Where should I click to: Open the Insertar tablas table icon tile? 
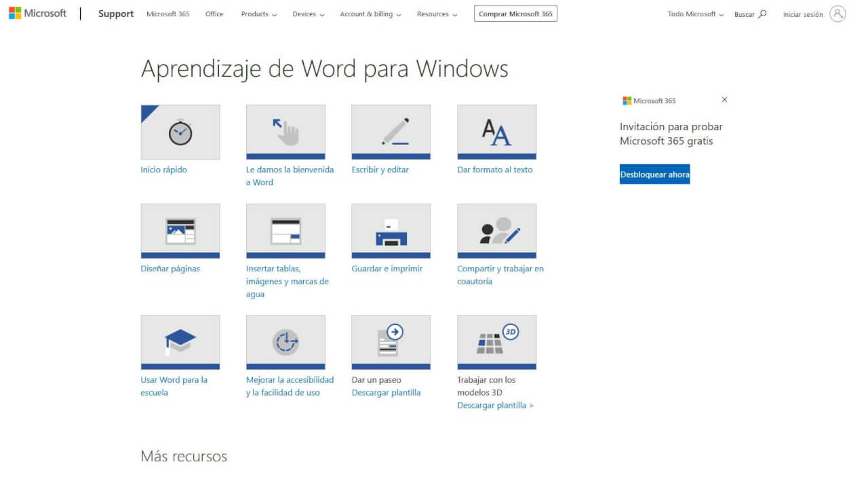pos(285,231)
